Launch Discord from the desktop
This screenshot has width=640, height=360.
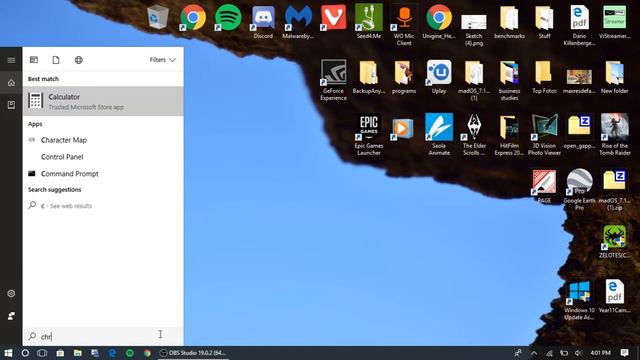263,22
